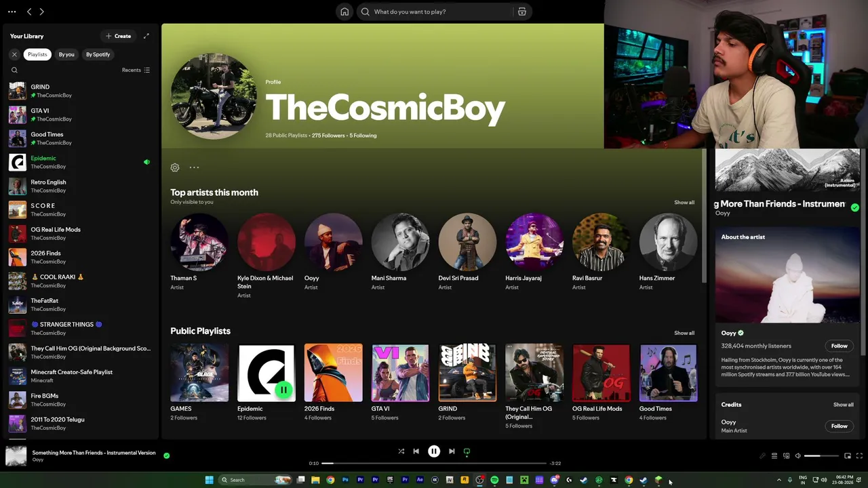Open the Recents sort dropdown
The width and height of the screenshot is (868, 488).
click(136, 70)
